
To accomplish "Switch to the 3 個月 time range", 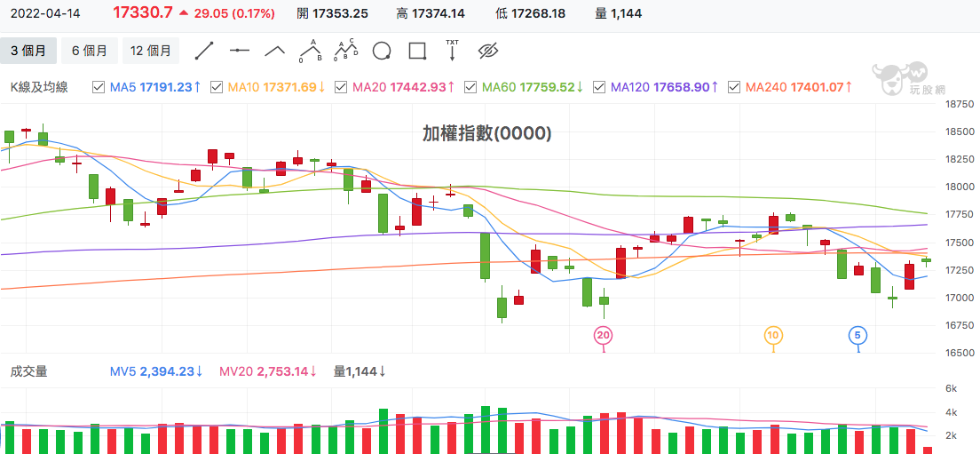I will (x=28, y=51).
